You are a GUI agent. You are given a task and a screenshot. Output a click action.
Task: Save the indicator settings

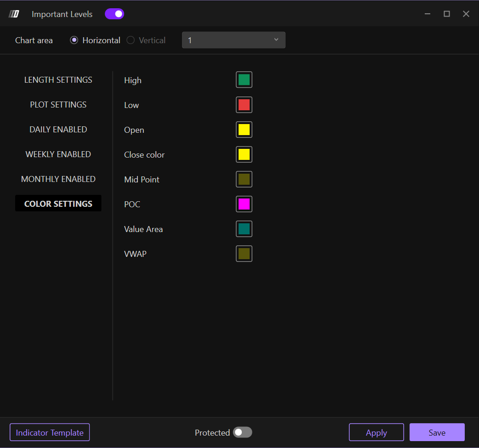pos(437,432)
